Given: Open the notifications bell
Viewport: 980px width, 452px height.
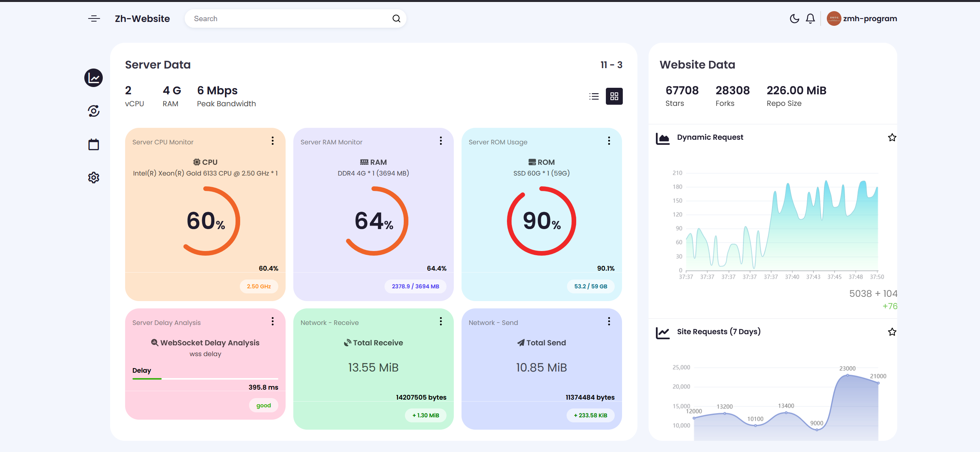Looking at the screenshot, I should point(810,18).
